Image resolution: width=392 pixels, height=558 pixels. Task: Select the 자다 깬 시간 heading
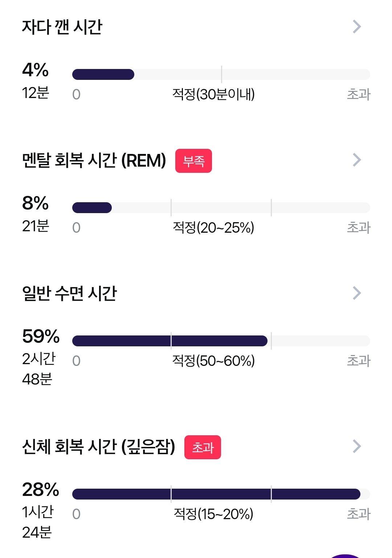pos(62,27)
